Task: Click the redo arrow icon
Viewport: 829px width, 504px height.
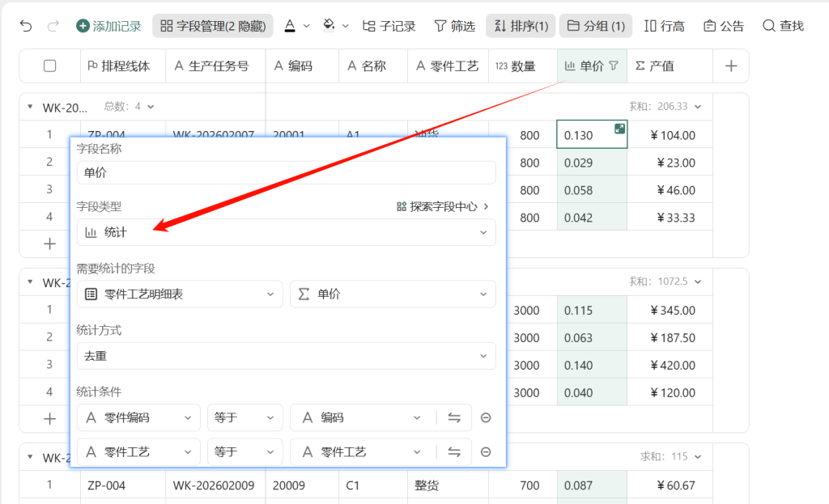Action: pyautogui.click(x=53, y=26)
